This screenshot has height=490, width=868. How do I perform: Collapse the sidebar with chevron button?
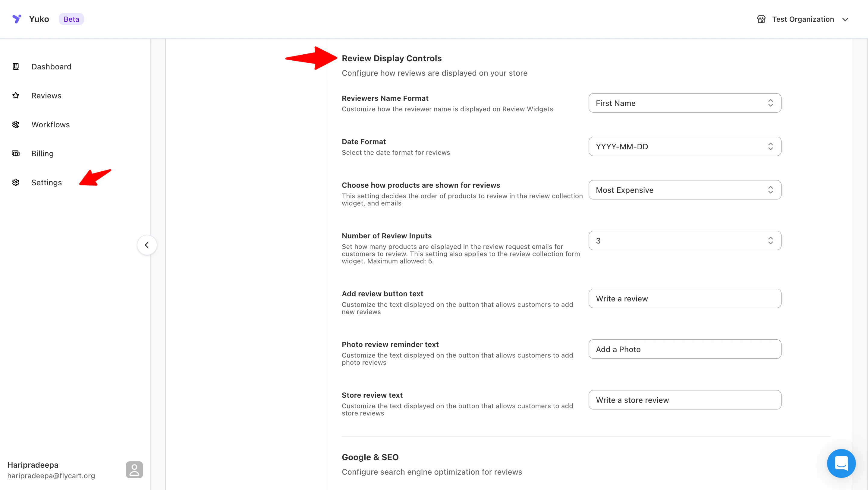coord(146,245)
